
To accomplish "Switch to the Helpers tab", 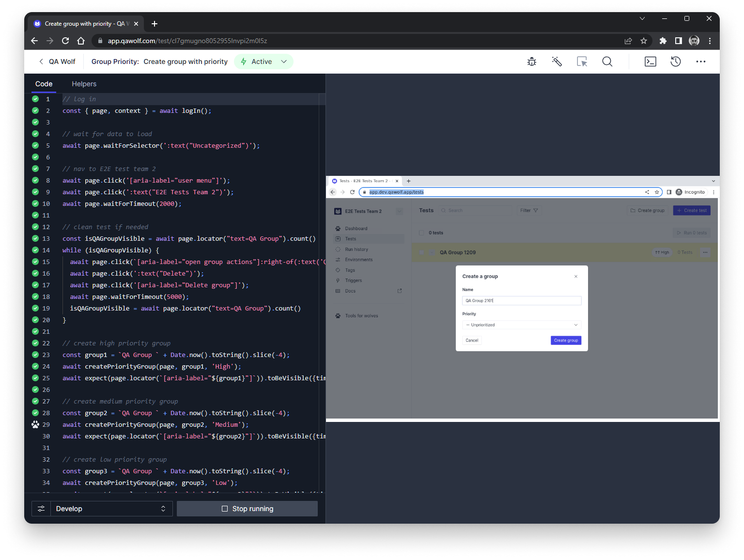I will click(84, 84).
